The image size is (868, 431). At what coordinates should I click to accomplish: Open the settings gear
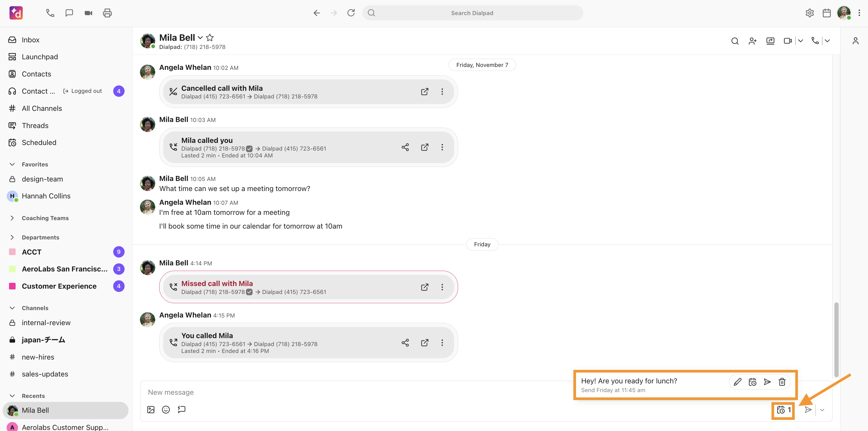point(810,13)
